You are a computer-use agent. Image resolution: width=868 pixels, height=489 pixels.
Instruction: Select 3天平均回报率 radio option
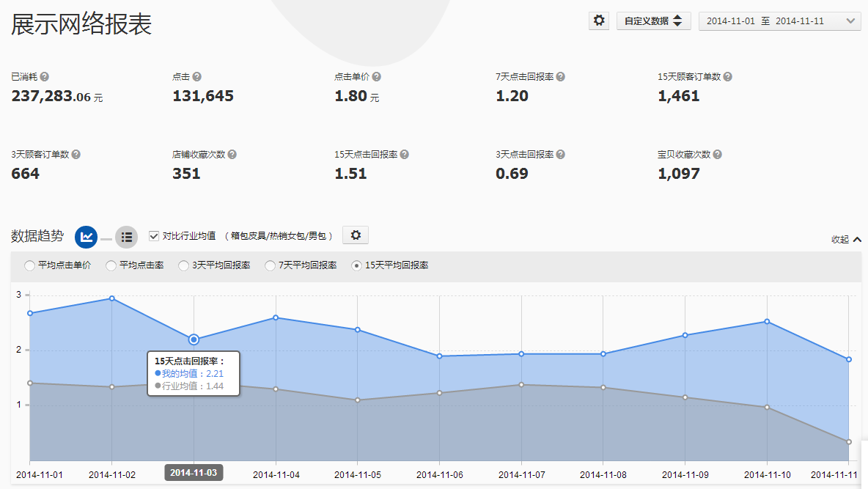[184, 265]
